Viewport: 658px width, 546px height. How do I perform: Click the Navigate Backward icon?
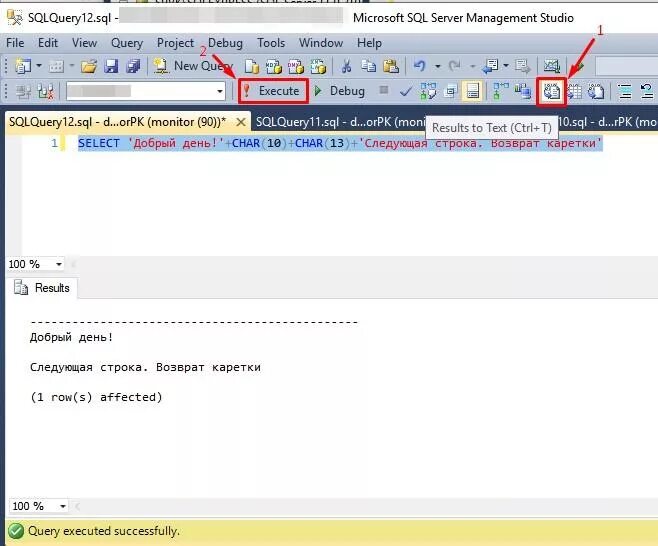pos(490,66)
